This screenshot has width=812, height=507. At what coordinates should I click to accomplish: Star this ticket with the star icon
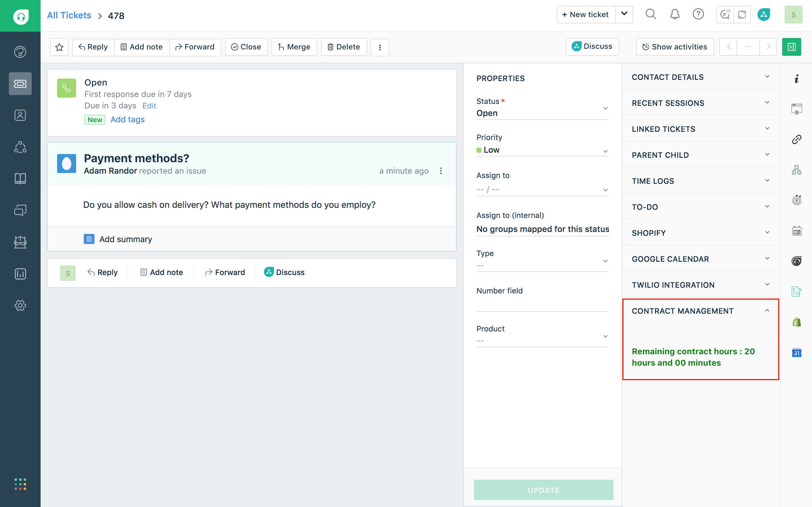(x=59, y=47)
